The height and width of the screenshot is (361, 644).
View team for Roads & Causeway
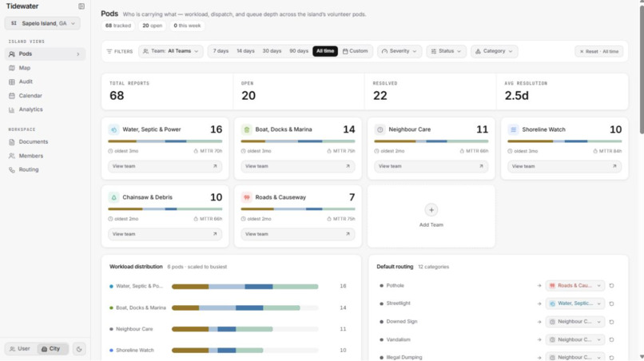298,234
